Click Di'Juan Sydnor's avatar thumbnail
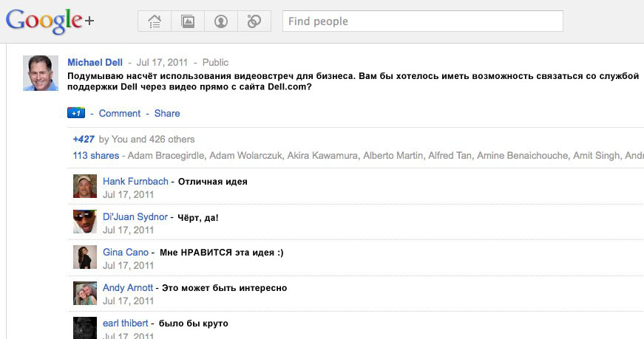This screenshot has width=644, height=339. pos(85,222)
